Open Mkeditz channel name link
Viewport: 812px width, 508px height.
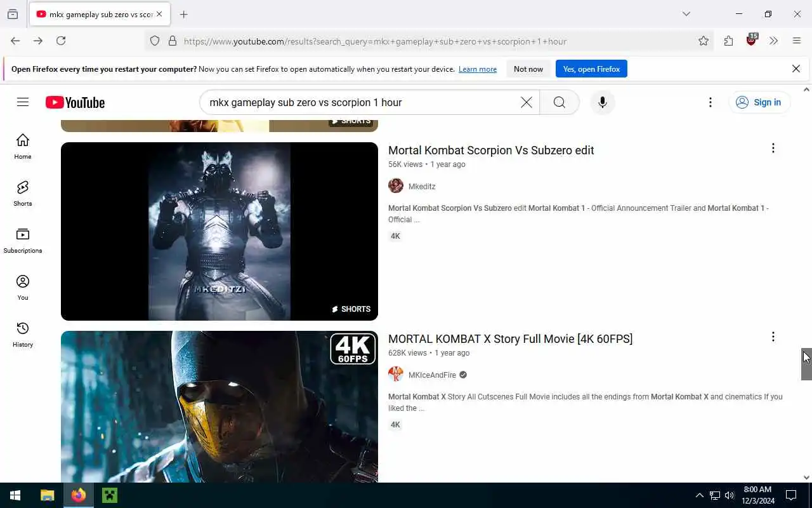coord(422,187)
